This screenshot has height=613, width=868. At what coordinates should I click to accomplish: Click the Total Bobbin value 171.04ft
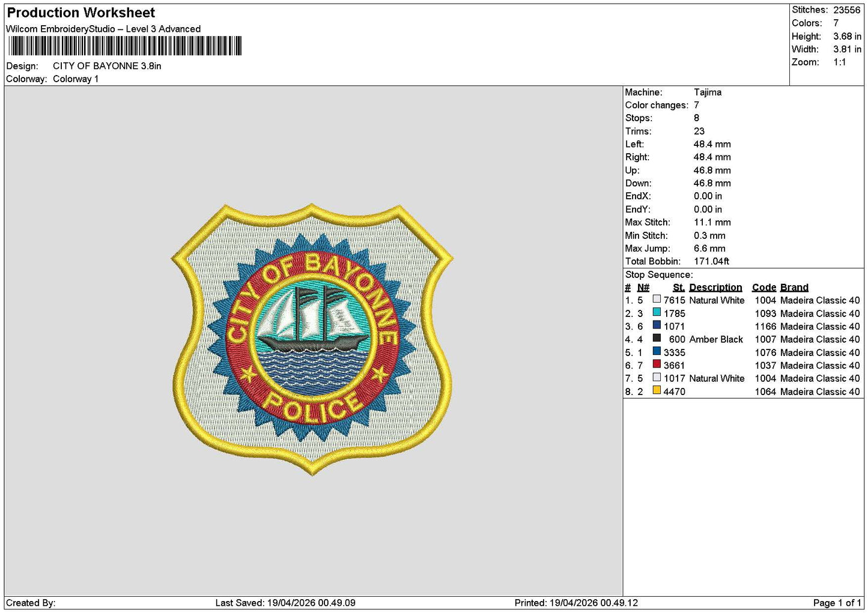pos(711,262)
